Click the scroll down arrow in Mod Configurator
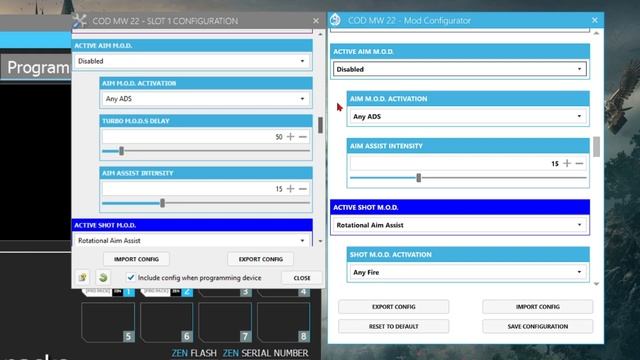 coord(596,284)
